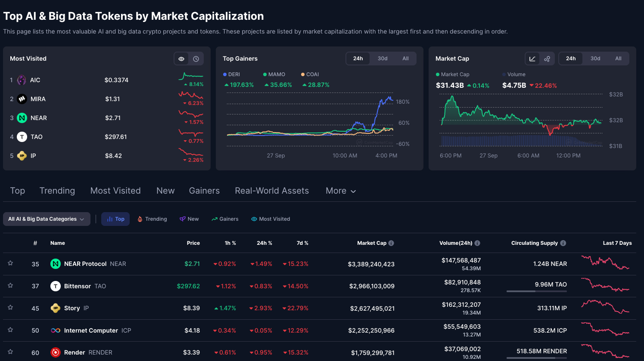Open the Story IP 7-day sparkline chart

(605, 307)
